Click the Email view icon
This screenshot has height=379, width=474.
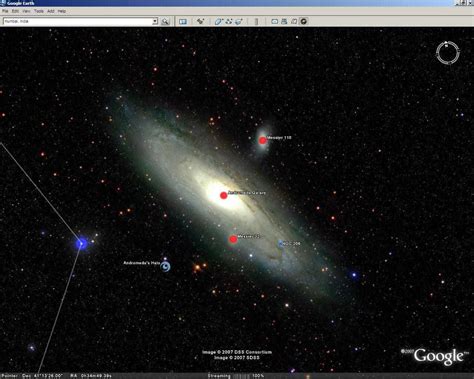[x=274, y=21]
